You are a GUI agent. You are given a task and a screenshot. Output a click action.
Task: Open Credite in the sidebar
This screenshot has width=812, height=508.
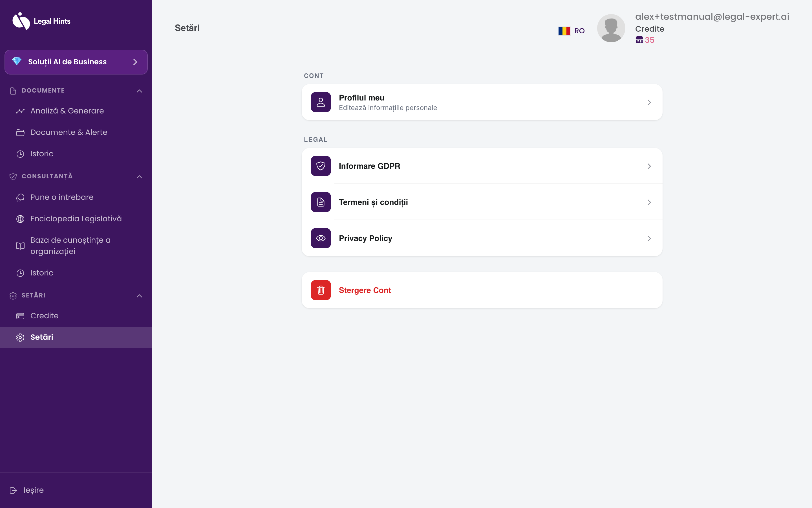pyautogui.click(x=76, y=316)
